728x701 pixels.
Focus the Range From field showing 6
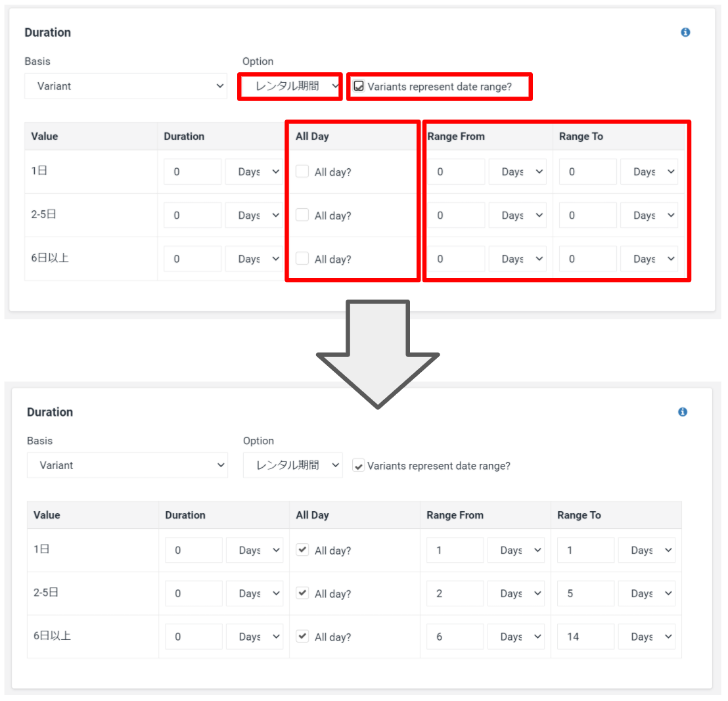pyautogui.click(x=455, y=637)
